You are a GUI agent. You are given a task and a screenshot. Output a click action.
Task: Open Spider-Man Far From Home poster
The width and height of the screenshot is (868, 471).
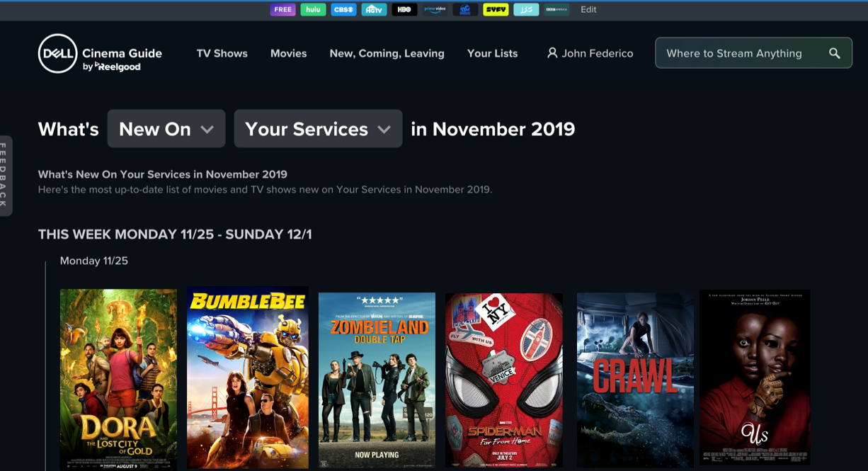(x=504, y=380)
